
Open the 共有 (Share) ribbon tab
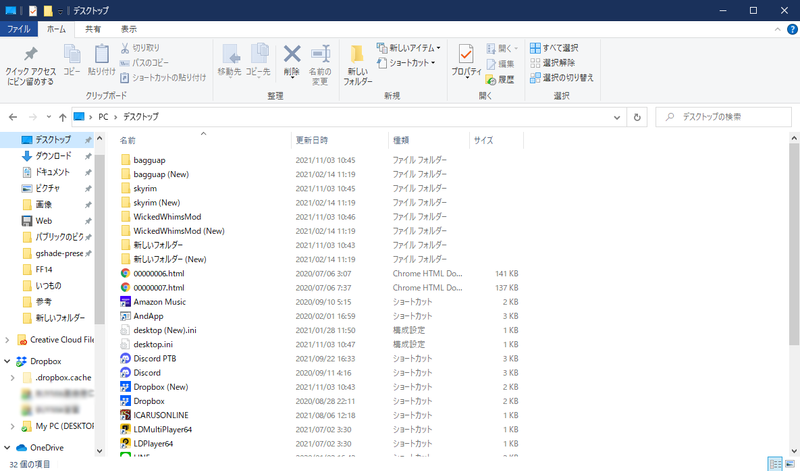(x=92, y=30)
